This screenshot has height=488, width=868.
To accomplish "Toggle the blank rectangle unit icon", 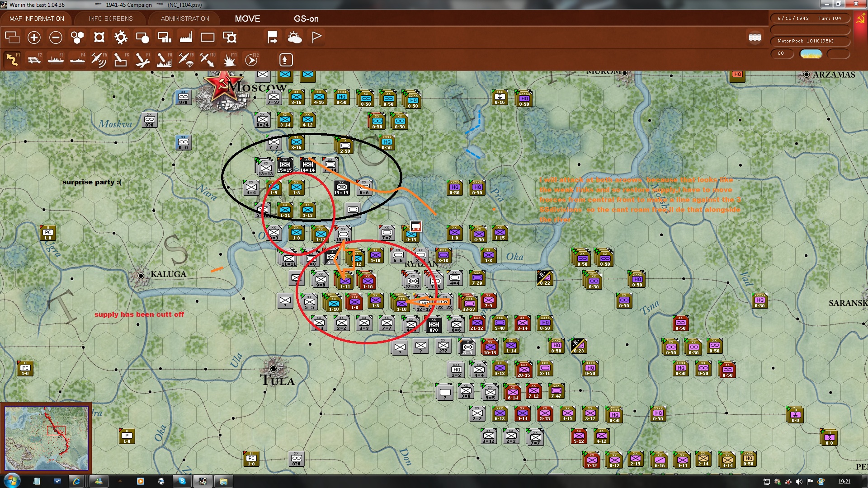I will pyautogui.click(x=208, y=37).
